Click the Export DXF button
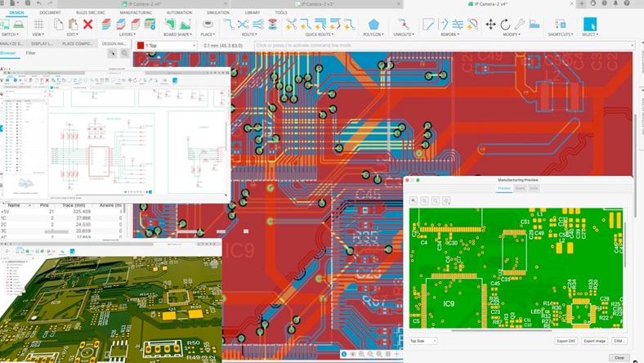The width and height of the screenshot is (644, 363). [566, 341]
